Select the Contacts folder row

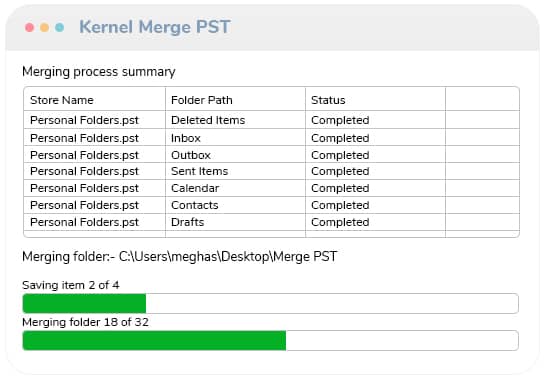tap(271, 205)
